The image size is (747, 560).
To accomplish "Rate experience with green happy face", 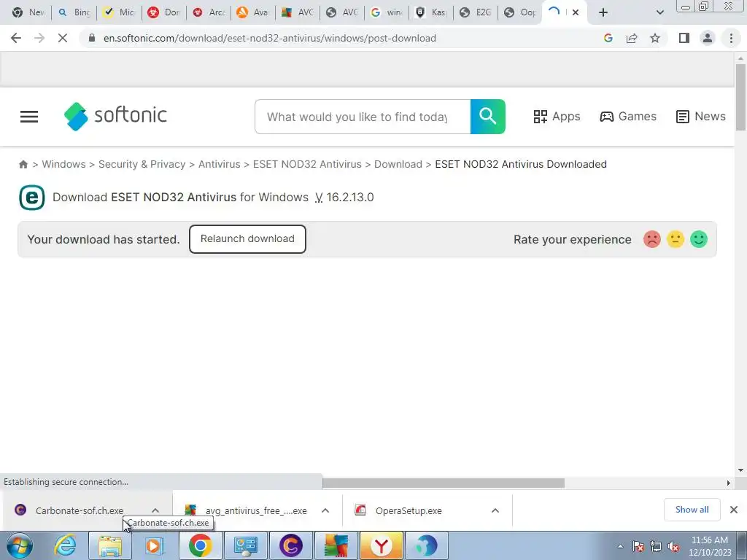I will (699, 239).
